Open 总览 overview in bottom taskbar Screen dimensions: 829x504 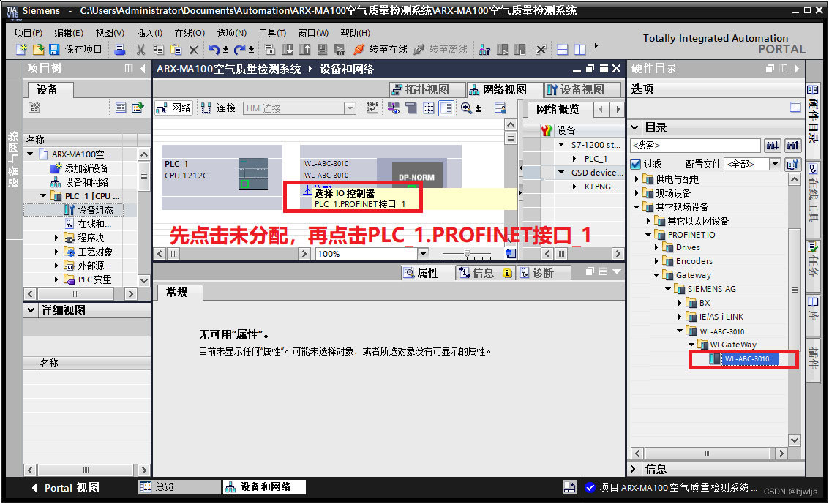point(179,486)
